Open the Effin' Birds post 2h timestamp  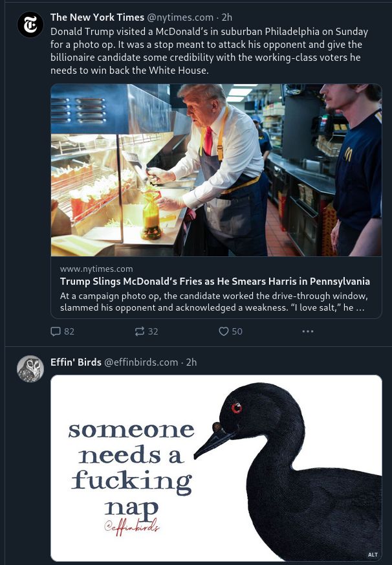pyautogui.click(x=191, y=362)
